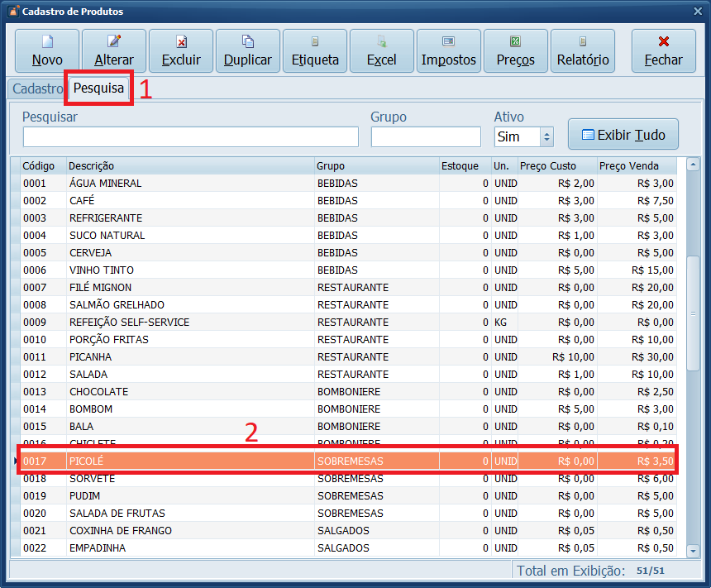Open the Impostos tax settings

(x=449, y=51)
